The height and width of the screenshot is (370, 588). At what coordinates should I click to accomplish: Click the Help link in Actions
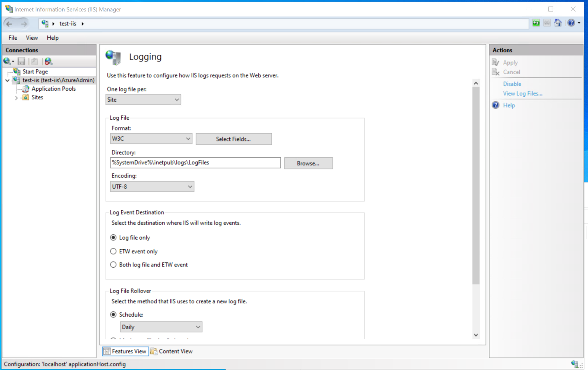pos(509,105)
